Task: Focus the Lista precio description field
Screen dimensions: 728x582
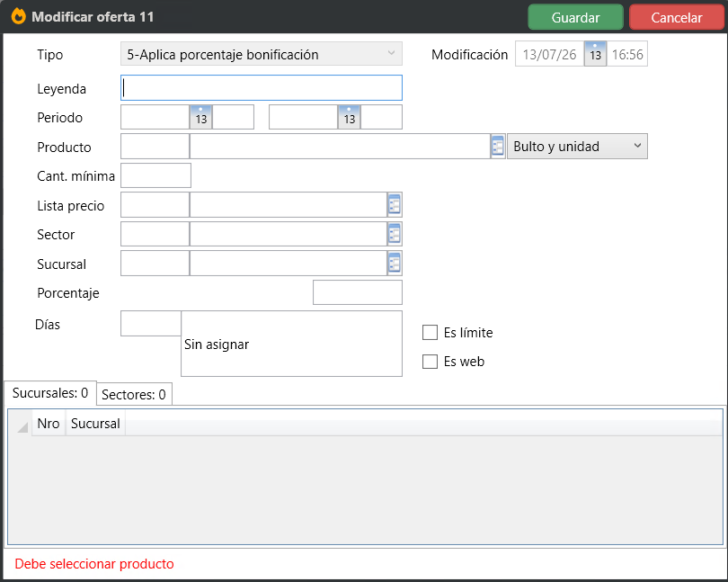Action: 289,204
